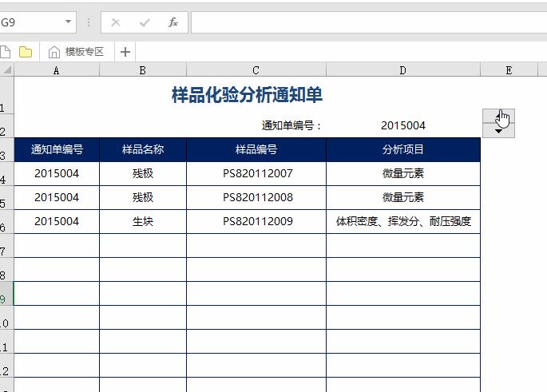Click the 样品名称 table header

[x=143, y=149]
